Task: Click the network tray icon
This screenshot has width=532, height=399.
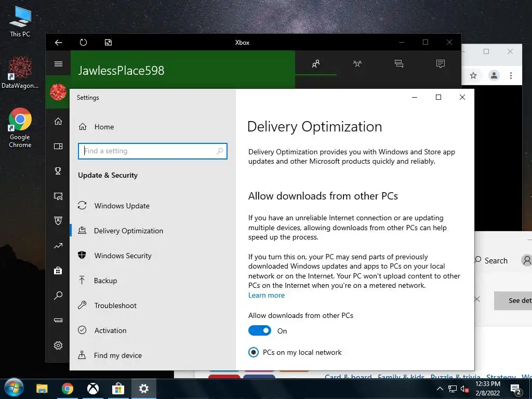Action: (453, 389)
